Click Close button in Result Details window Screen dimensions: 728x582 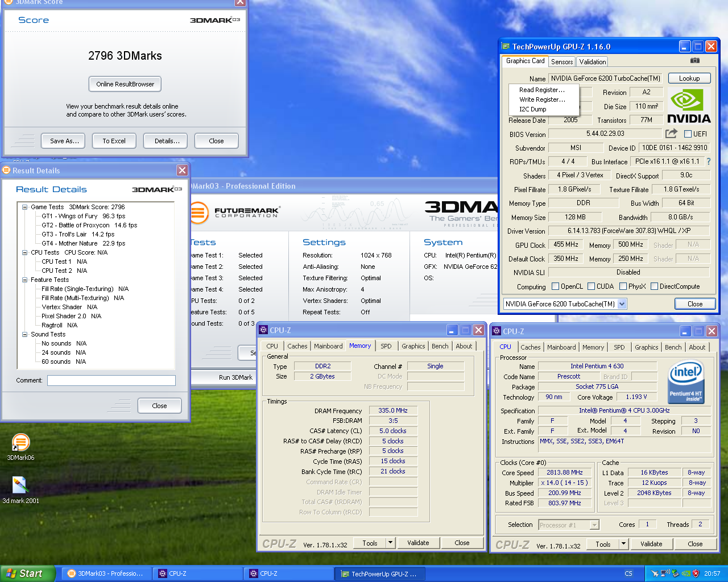pyautogui.click(x=160, y=406)
